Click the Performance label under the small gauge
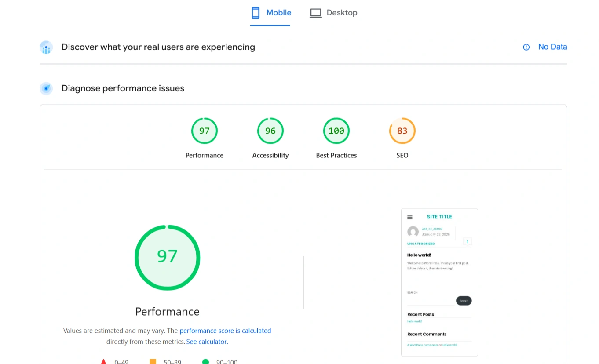599x364 pixels. (205, 155)
